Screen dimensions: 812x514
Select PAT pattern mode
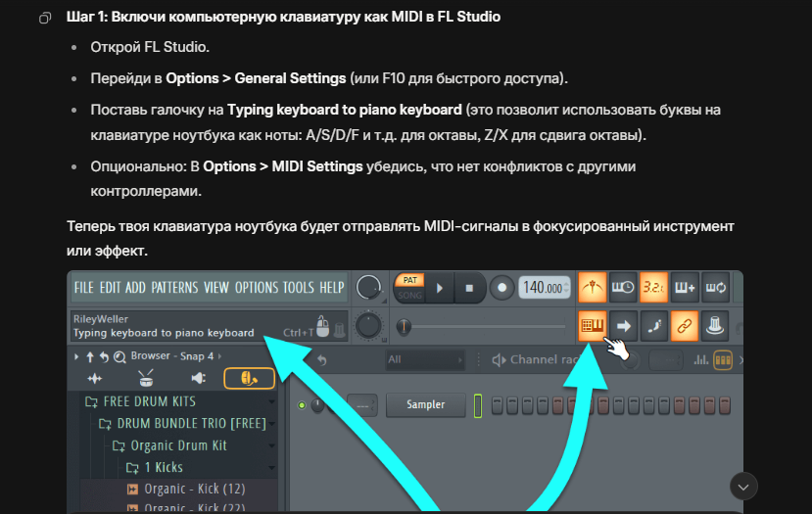click(409, 280)
